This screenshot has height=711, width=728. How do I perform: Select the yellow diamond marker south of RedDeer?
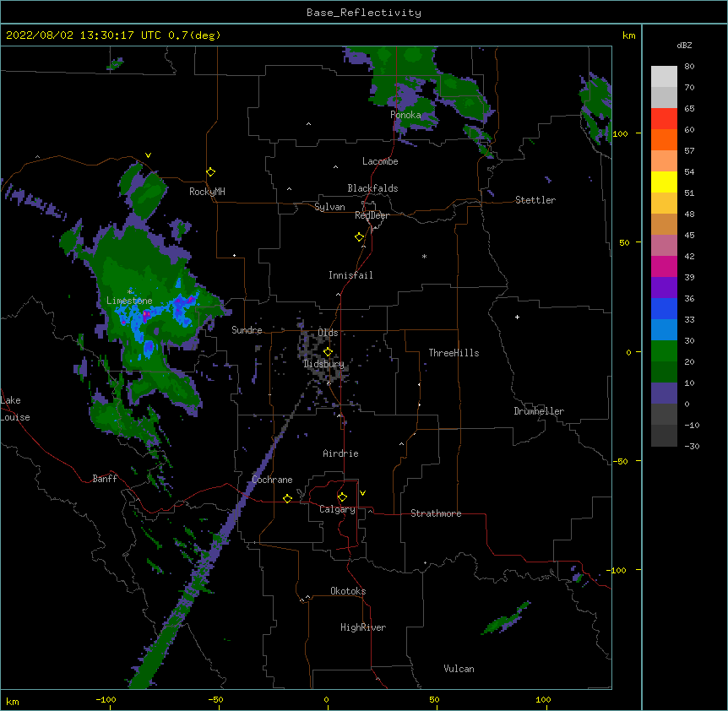[360, 237]
